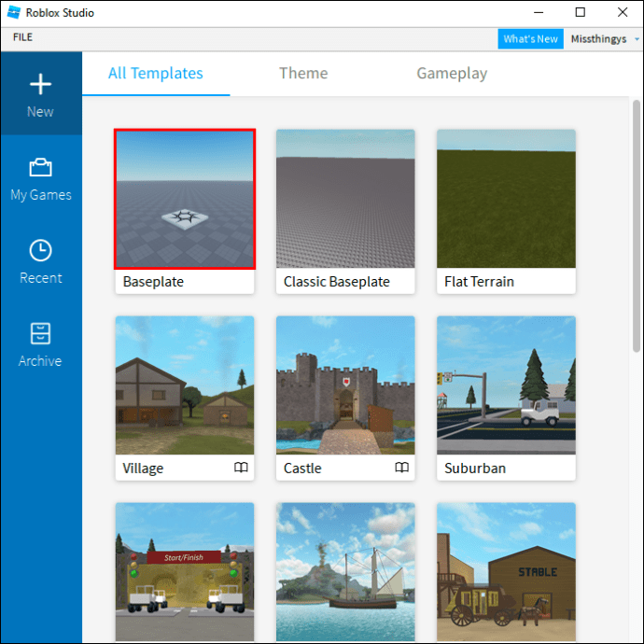644x644 pixels.
Task: Select the Flat Terrain template thumbnail
Action: point(506,199)
